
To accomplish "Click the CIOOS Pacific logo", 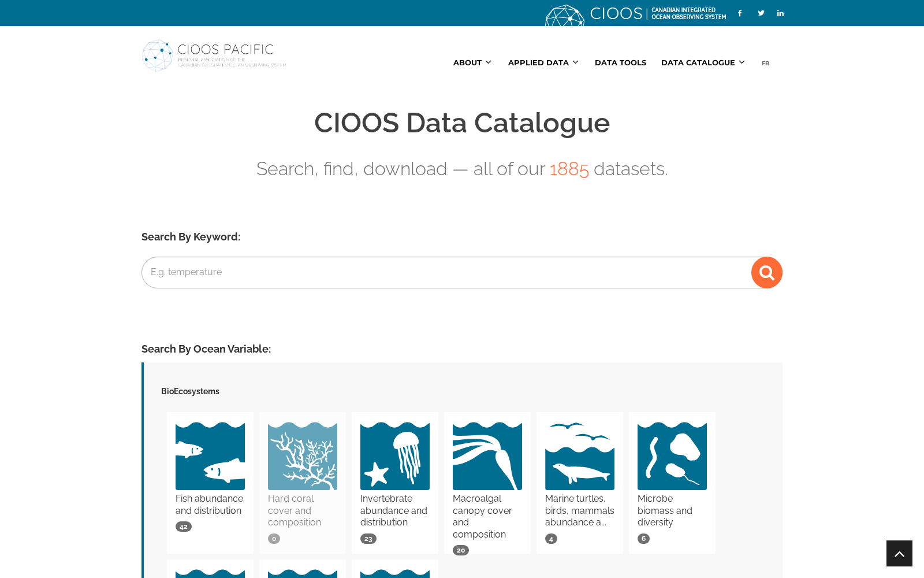I will click(214, 55).
